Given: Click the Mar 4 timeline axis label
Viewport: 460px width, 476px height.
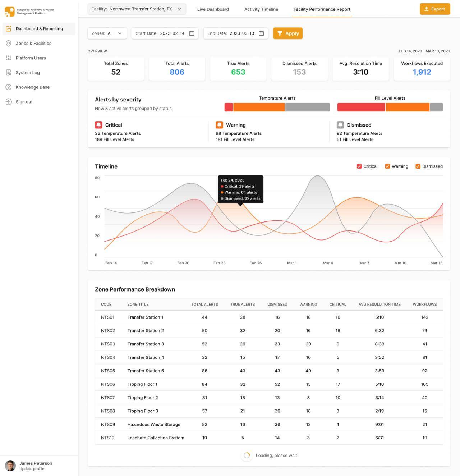Looking at the screenshot, I should (328, 263).
